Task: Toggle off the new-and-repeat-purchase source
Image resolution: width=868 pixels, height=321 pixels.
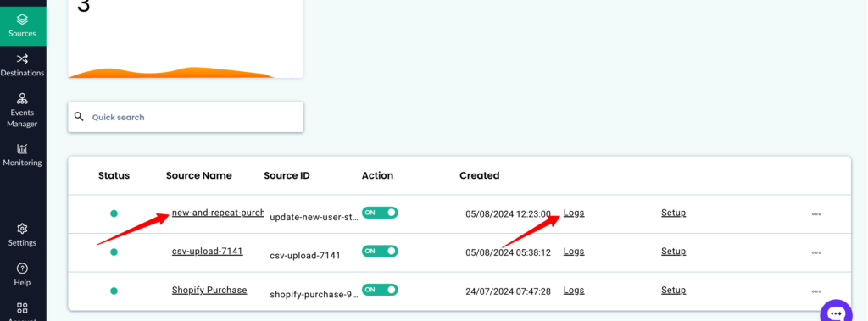Action: tap(380, 213)
